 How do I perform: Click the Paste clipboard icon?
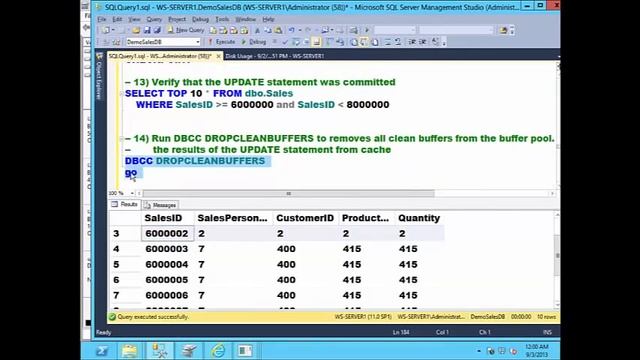pos(278,30)
